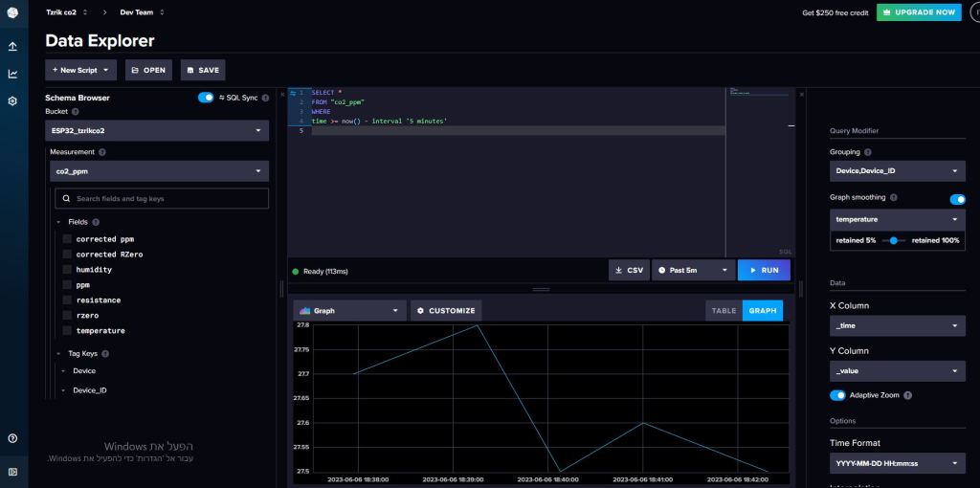980x488 pixels.
Task: Click the CSV download button
Action: point(629,271)
